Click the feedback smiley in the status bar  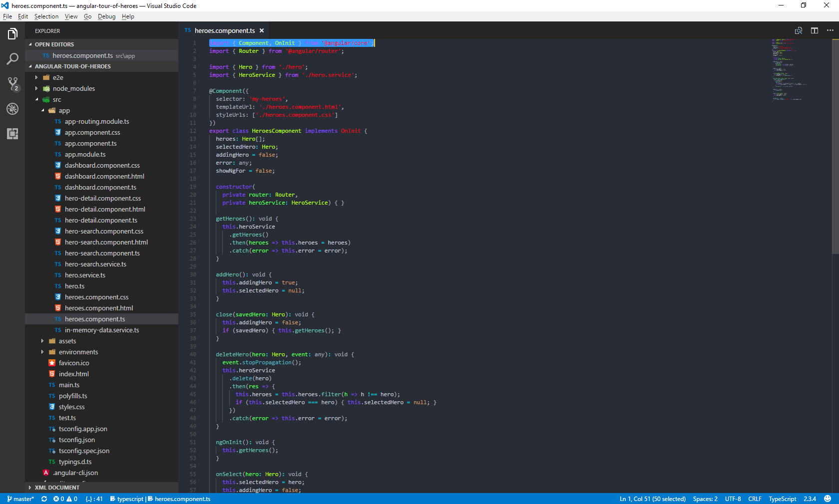tap(828, 499)
